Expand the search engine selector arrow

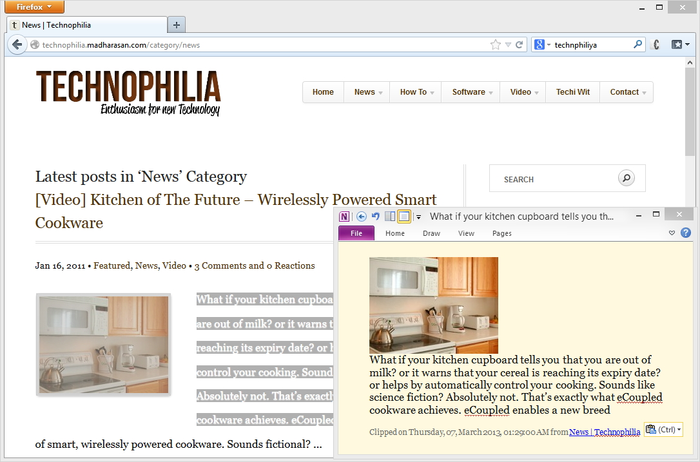(549, 45)
